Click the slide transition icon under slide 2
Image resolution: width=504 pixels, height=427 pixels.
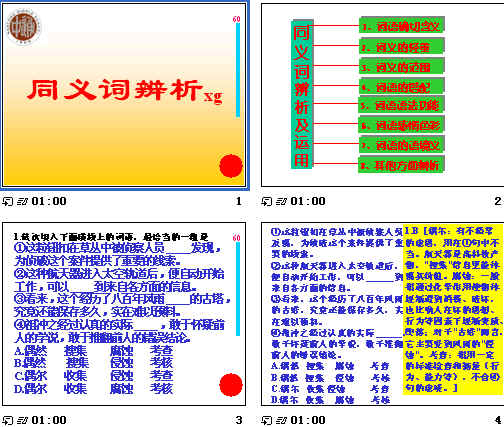coord(266,201)
